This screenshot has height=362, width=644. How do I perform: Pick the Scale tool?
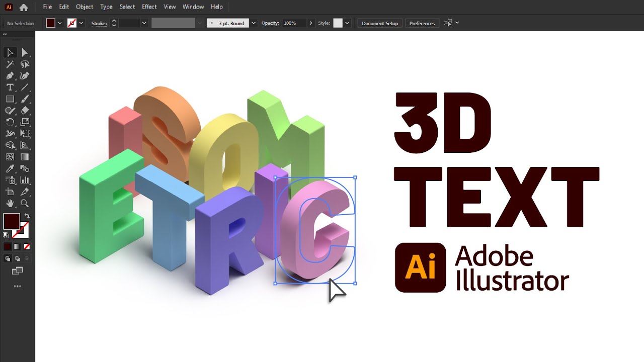[x=25, y=122]
